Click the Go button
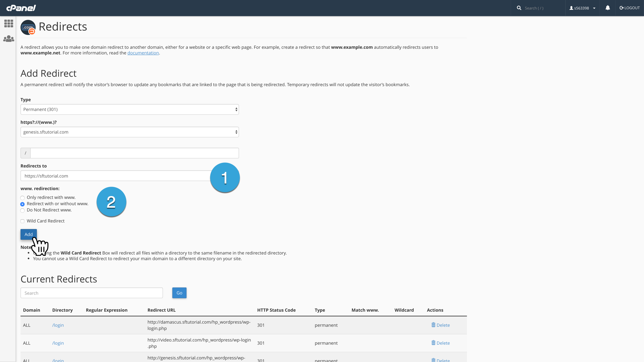Image resolution: width=644 pixels, height=362 pixels. click(179, 293)
